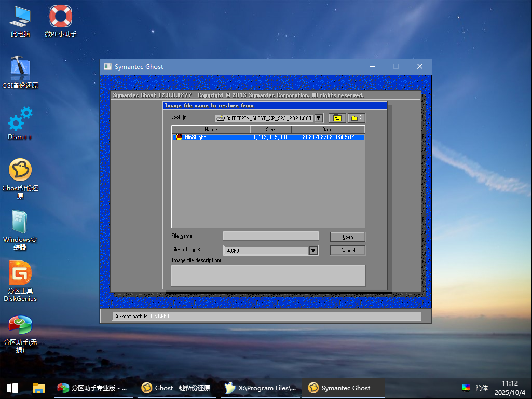The height and width of the screenshot is (399, 532).
Task: Create a new folder icon in Ghost dialog
Action: [357, 118]
